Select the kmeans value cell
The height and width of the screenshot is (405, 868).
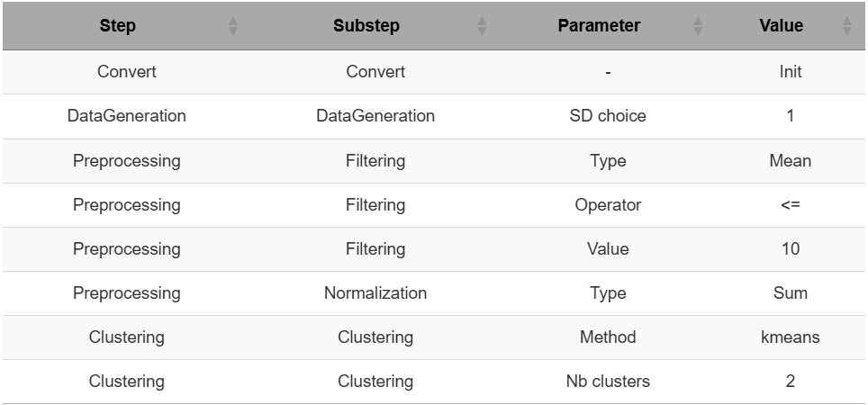(x=791, y=337)
